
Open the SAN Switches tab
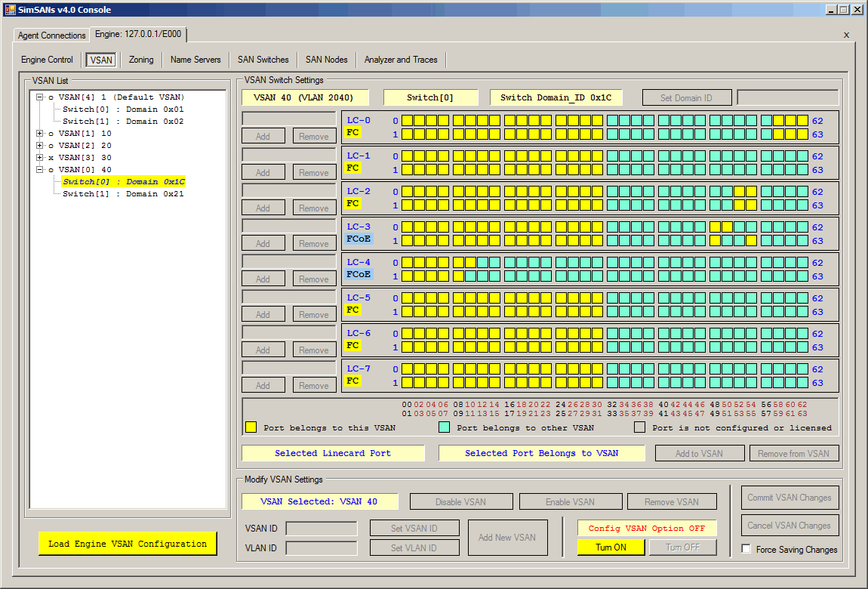[263, 60]
